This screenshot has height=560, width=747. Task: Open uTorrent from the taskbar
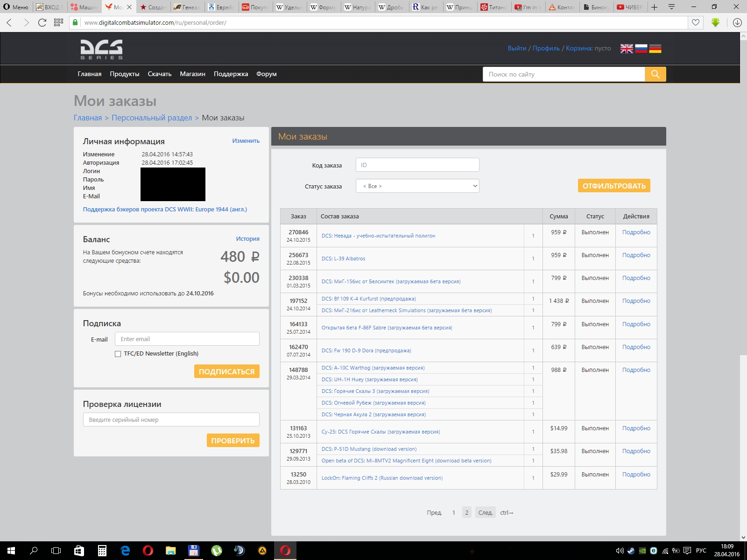tap(217, 551)
